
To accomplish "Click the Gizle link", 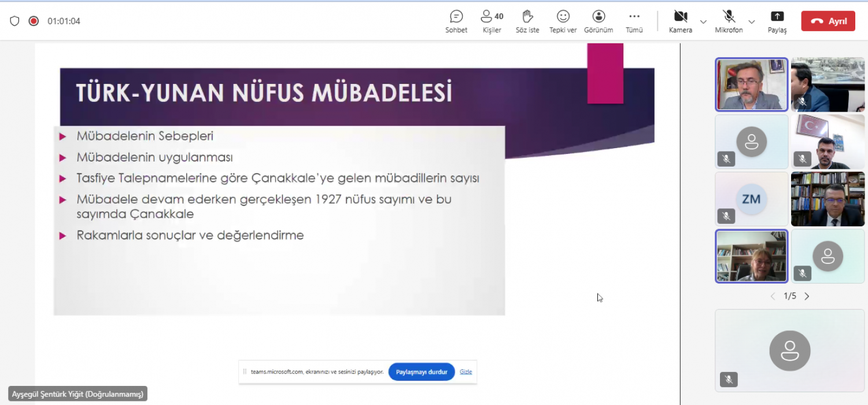I will tap(466, 371).
